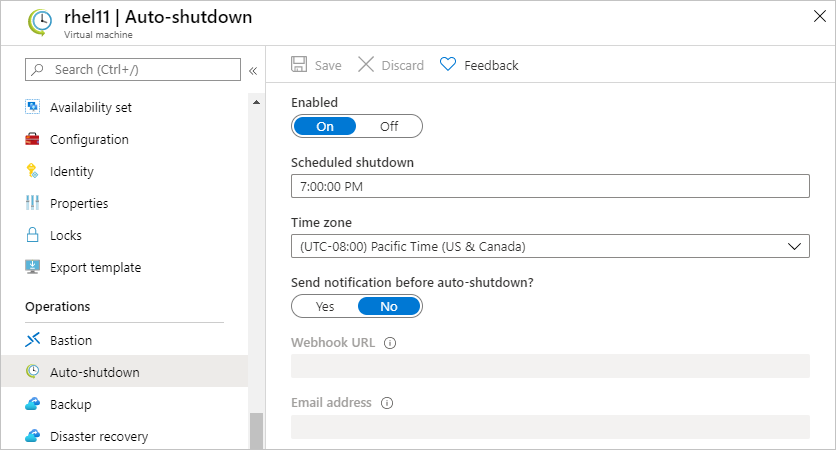Screen dimensions: 836x450
Task: Open Configuration via its toolbox icon
Action: click(33, 139)
